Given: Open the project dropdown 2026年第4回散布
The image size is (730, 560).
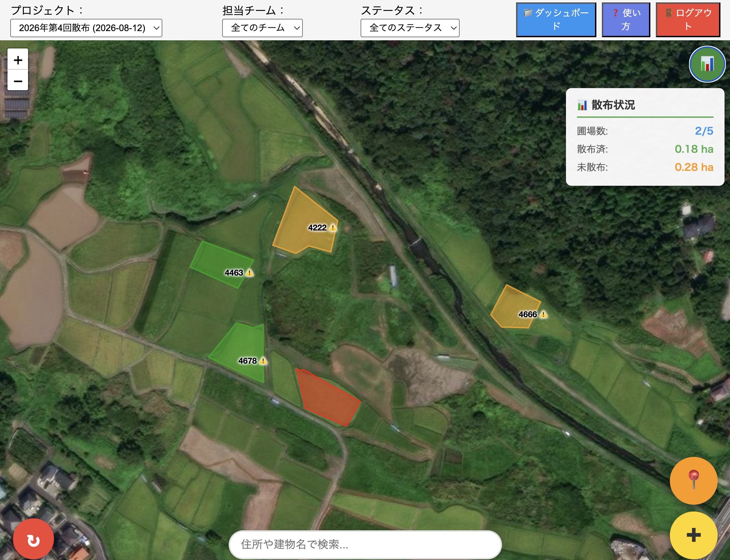Looking at the screenshot, I should click(x=86, y=28).
